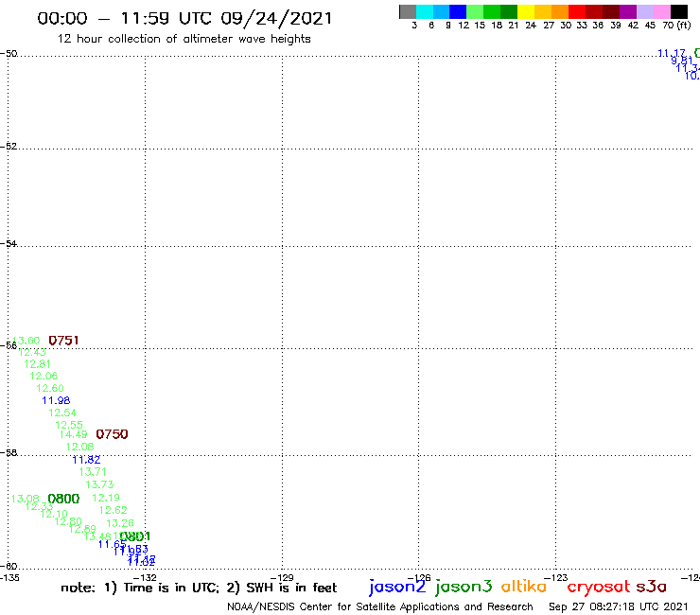Image resolution: width=700 pixels, height=615 pixels.
Task: Select the cyan swatch in the wave height legend
Action: (x=425, y=11)
